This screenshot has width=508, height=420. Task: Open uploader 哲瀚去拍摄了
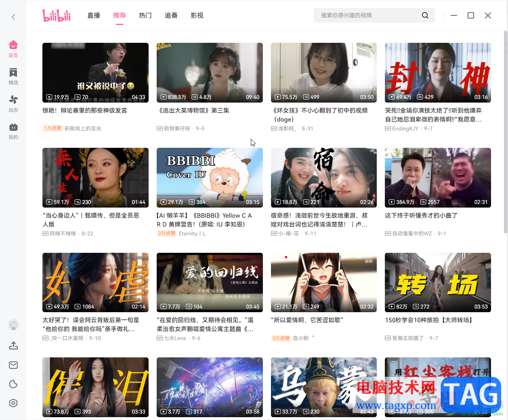408,338
